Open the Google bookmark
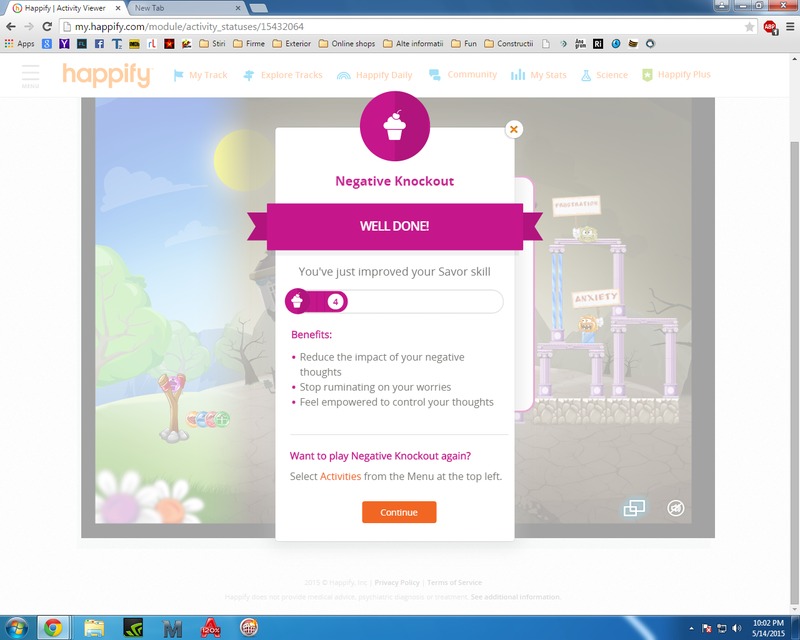Image resolution: width=800 pixels, height=640 pixels. 47,44
